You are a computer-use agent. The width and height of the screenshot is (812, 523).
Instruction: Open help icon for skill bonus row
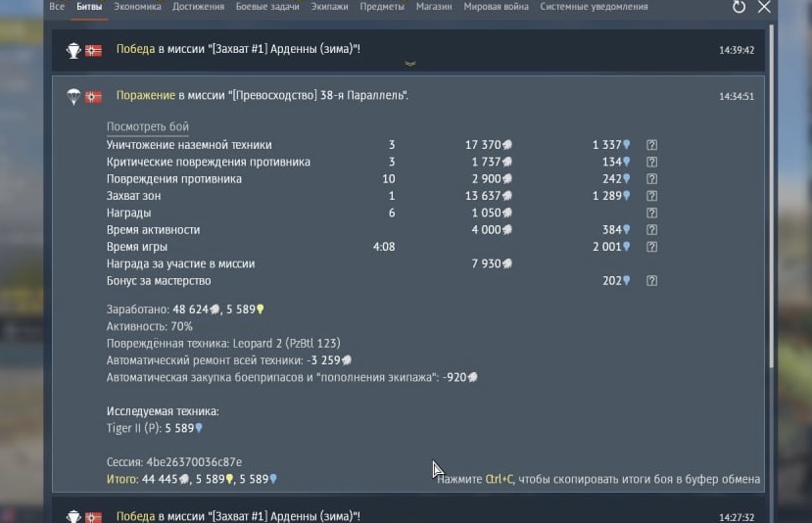pos(652,281)
